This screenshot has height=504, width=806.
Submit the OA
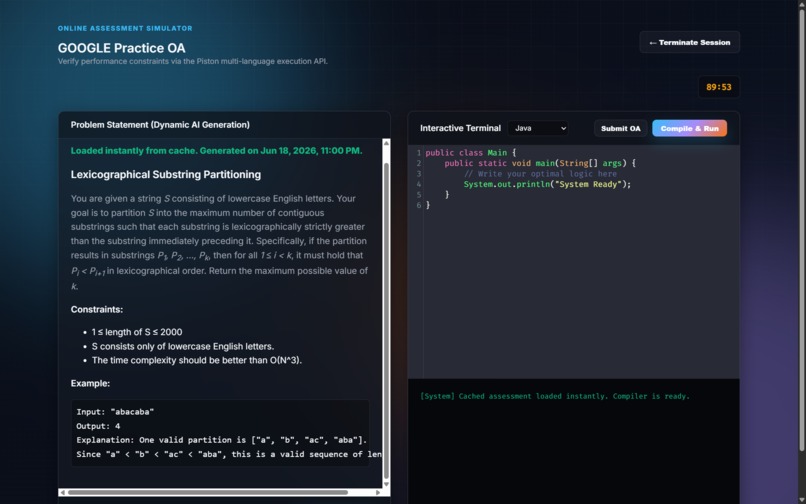620,128
